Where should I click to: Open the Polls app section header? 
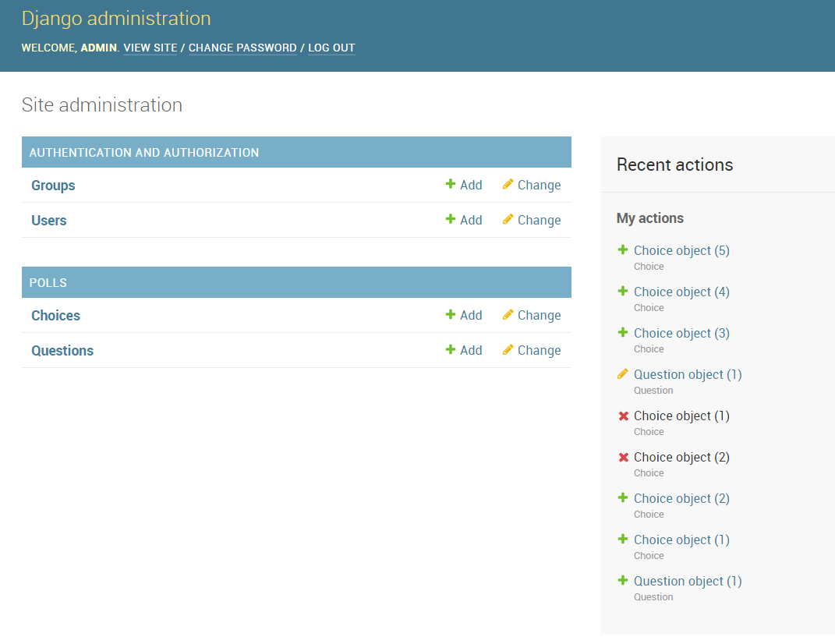pyautogui.click(x=48, y=283)
